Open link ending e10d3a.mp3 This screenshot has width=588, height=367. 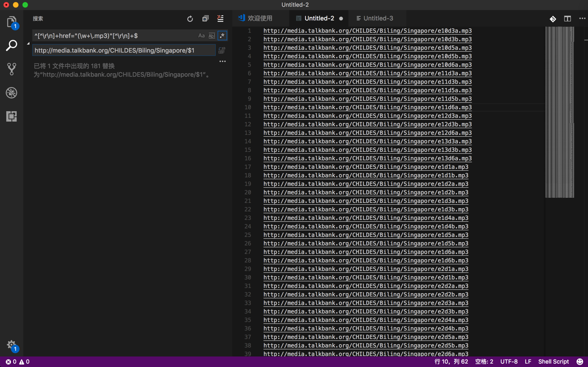(x=368, y=31)
